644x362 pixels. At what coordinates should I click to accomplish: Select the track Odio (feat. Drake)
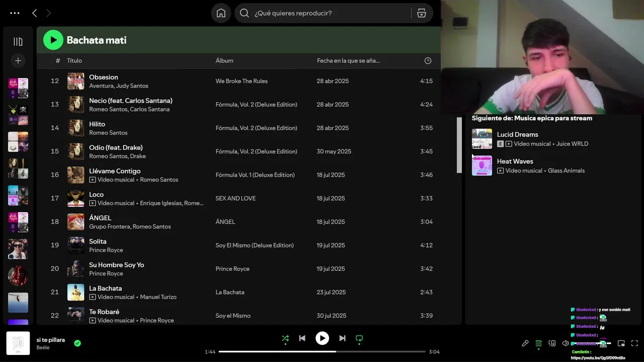pos(116,148)
